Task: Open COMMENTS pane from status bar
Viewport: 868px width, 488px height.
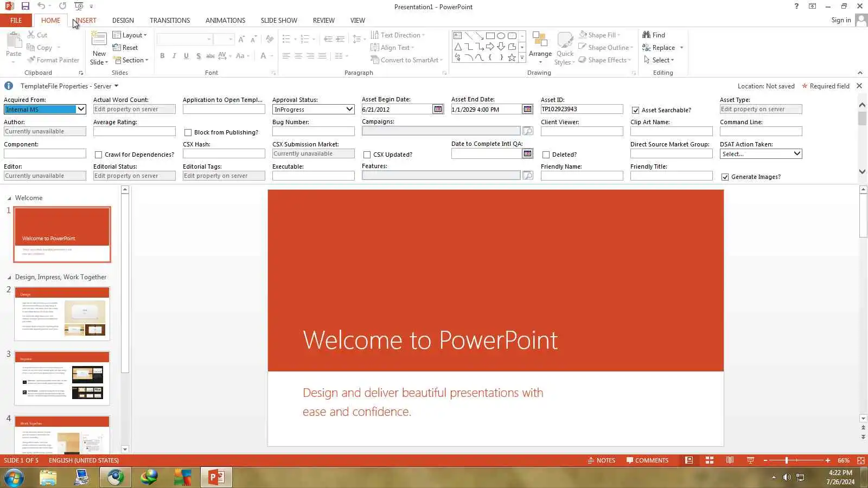Action: tap(647, 460)
